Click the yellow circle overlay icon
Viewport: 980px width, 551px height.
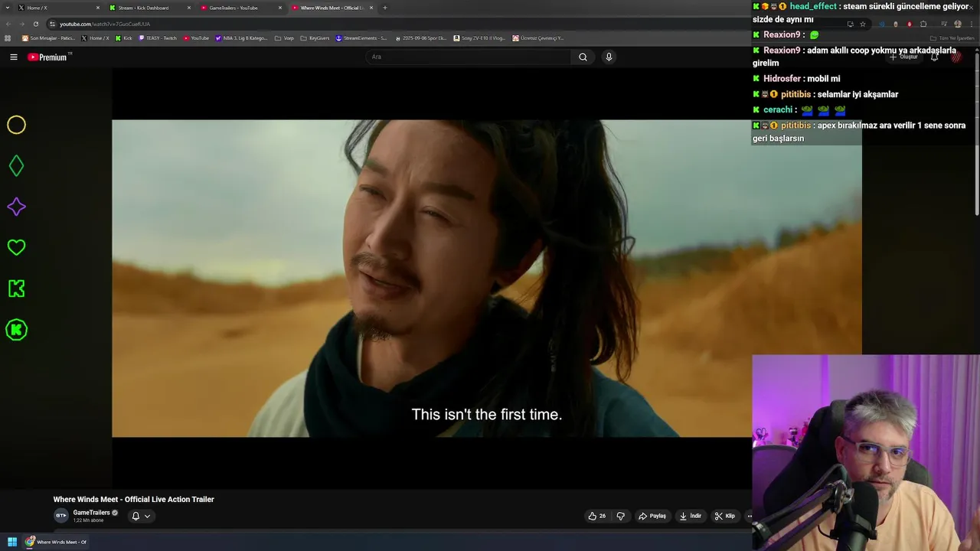click(x=16, y=125)
